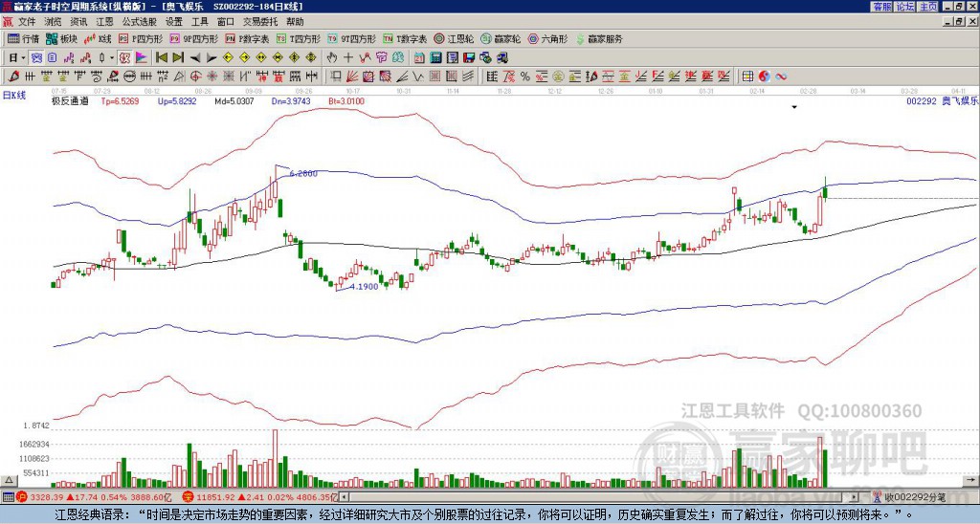
Task: Open the 公式选股 menu
Action: coord(140,22)
